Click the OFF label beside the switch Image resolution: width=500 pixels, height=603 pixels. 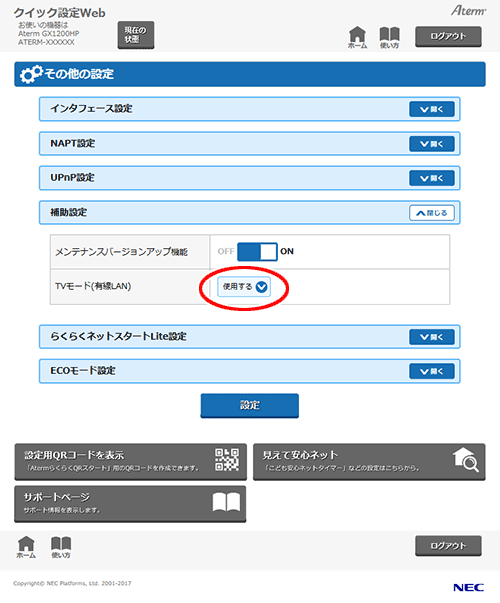(x=226, y=252)
